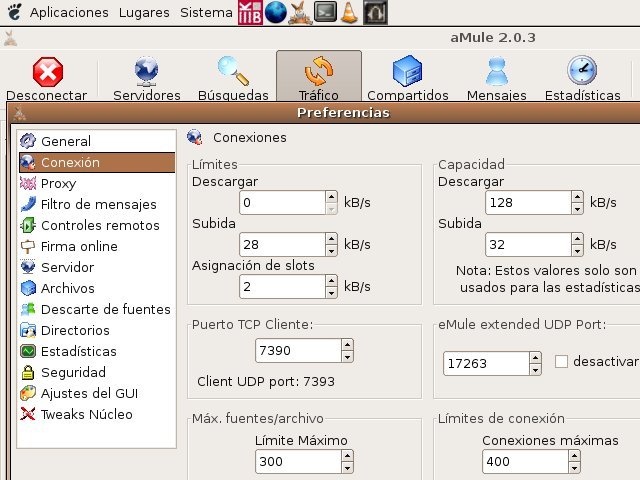Screen dimensions: 640x480
Task: Click the Capacidad Subida field 32
Action: tap(528, 244)
